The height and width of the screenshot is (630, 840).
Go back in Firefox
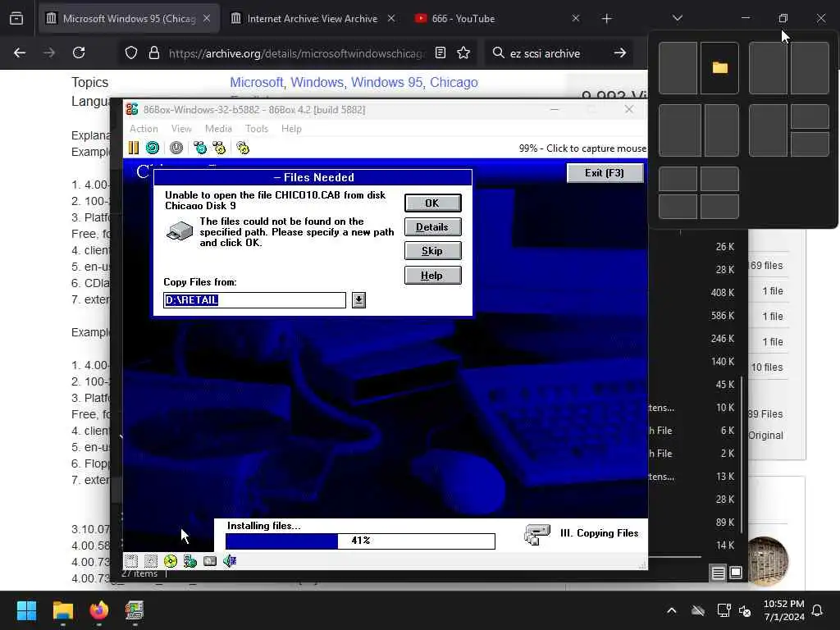coord(20,52)
